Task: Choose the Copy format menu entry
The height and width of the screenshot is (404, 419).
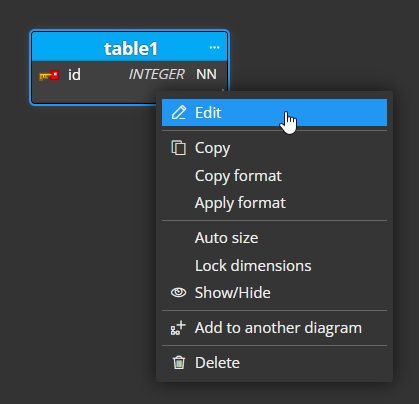Action: click(274, 176)
